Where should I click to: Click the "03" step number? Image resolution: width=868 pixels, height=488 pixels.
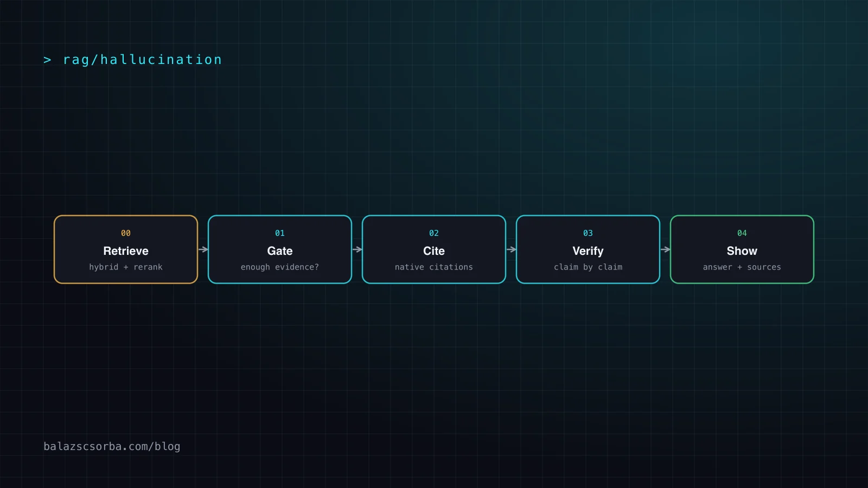pyautogui.click(x=588, y=233)
